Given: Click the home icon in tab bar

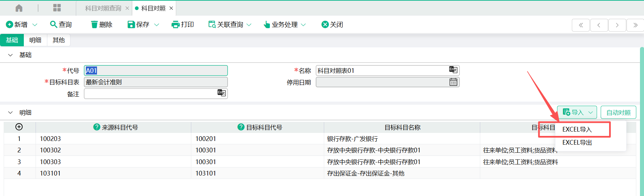Looking at the screenshot, I should [19, 8].
